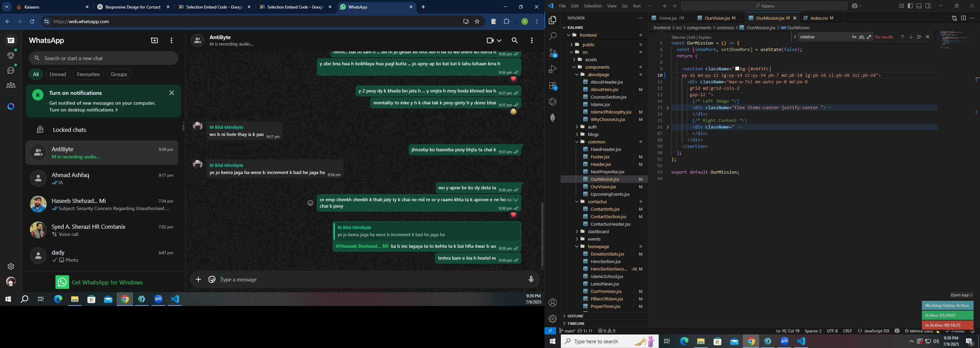Screen dimensions: 980x348
Task: Open VS Code Manage gear icon
Action: click(x=552, y=319)
